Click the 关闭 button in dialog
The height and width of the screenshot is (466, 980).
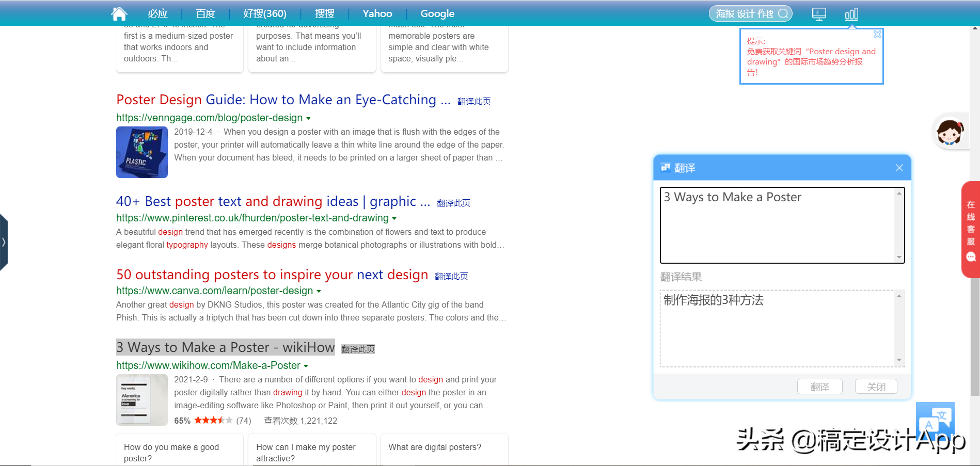pyautogui.click(x=876, y=387)
